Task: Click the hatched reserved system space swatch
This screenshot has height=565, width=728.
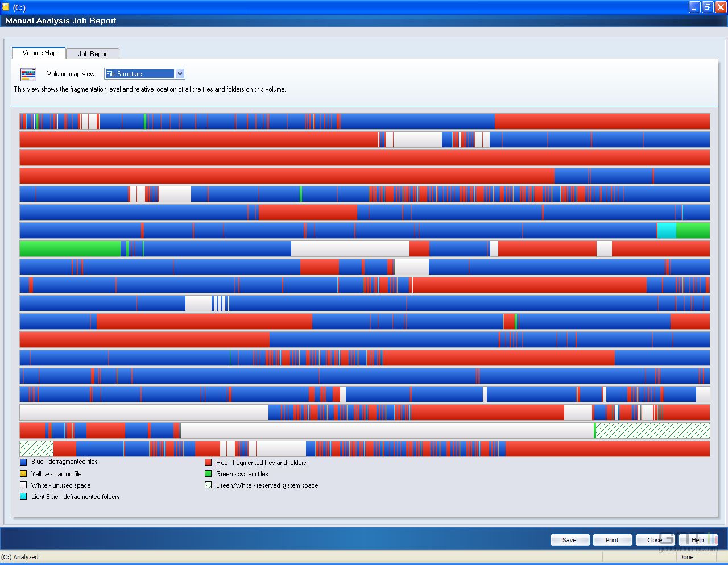Action: [208, 485]
